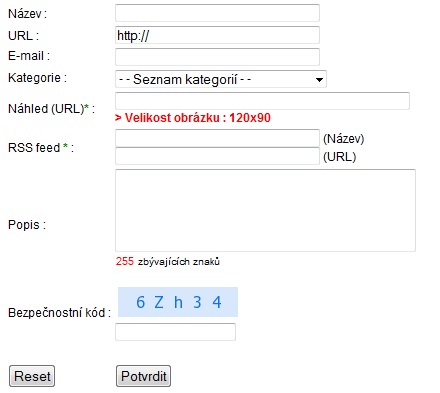Open the Seznam kategorií dropdown

pyautogui.click(x=221, y=79)
